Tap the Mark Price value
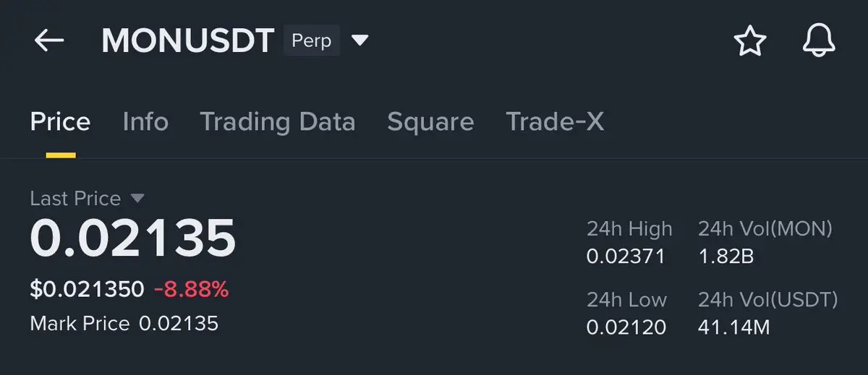 coord(178,323)
